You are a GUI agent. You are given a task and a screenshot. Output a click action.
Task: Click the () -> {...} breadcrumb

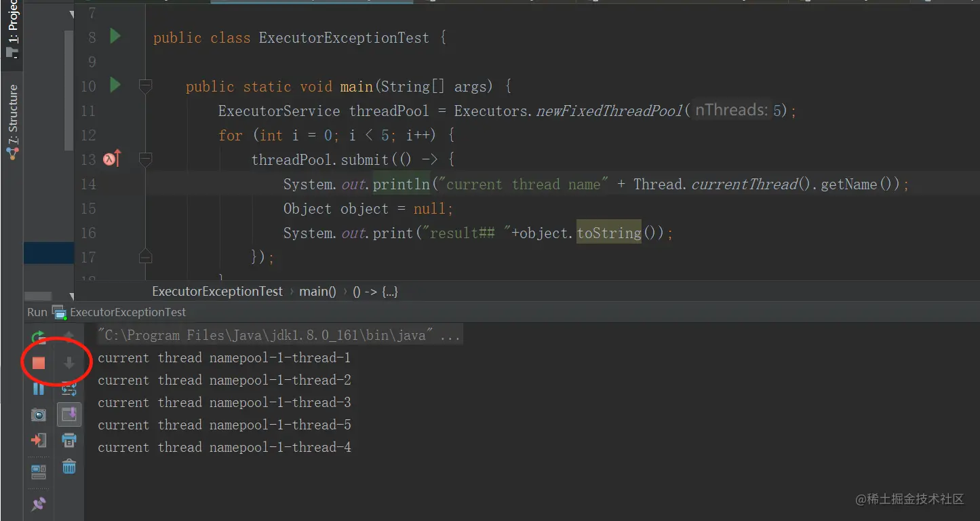[375, 292]
